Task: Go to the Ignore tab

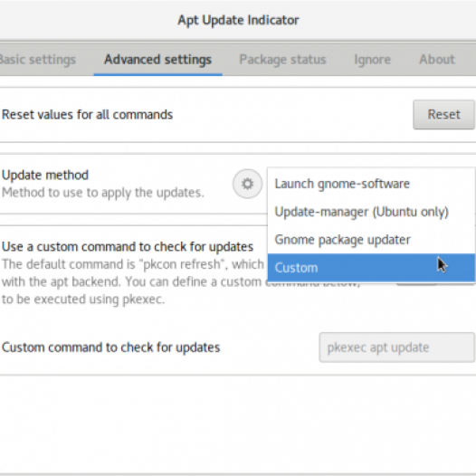Action: tap(372, 60)
